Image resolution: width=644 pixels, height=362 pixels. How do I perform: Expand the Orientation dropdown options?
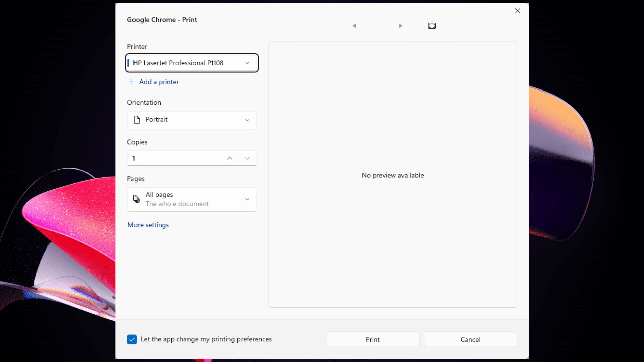(x=247, y=119)
